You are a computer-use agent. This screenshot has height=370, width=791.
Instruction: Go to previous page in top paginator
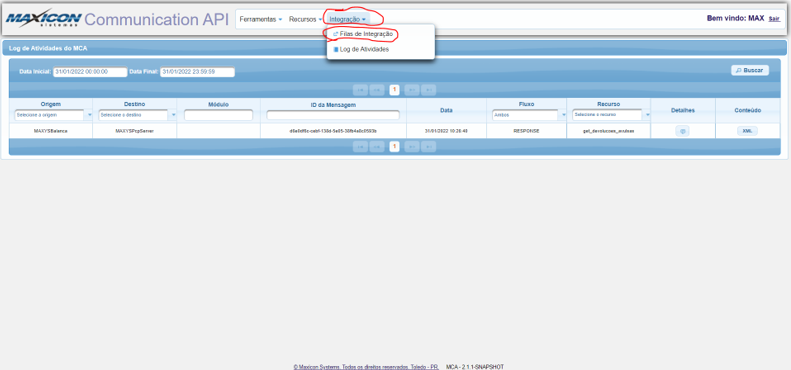coord(377,90)
